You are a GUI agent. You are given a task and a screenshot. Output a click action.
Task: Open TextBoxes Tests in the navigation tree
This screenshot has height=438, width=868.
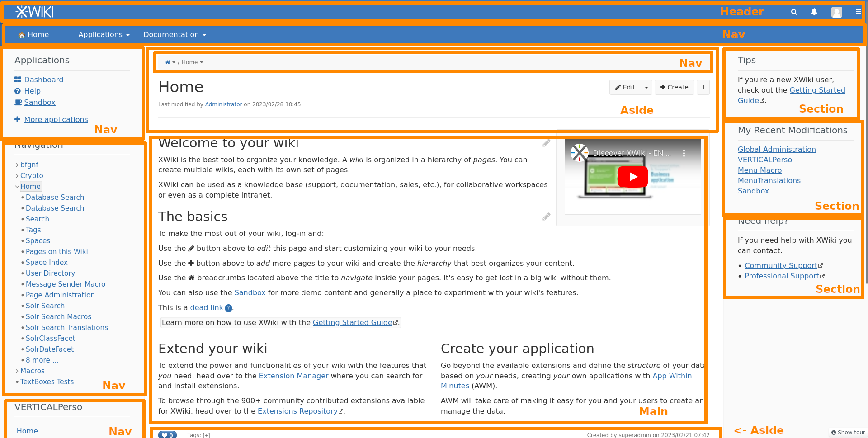point(47,382)
